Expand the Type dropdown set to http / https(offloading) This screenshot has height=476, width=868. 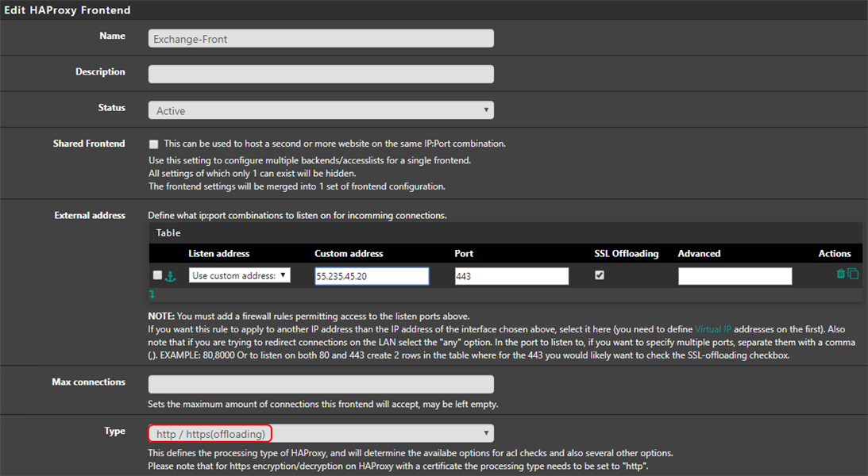[321, 433]
